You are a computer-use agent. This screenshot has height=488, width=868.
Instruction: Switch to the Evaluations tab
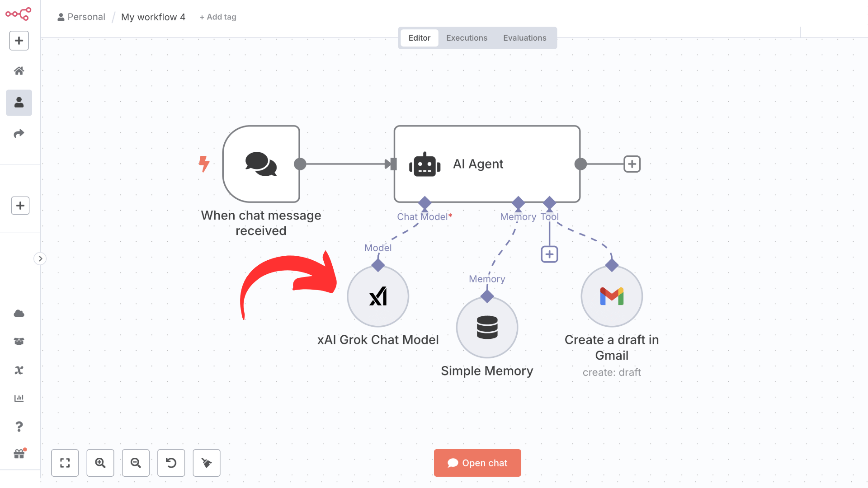pos(524,38)
